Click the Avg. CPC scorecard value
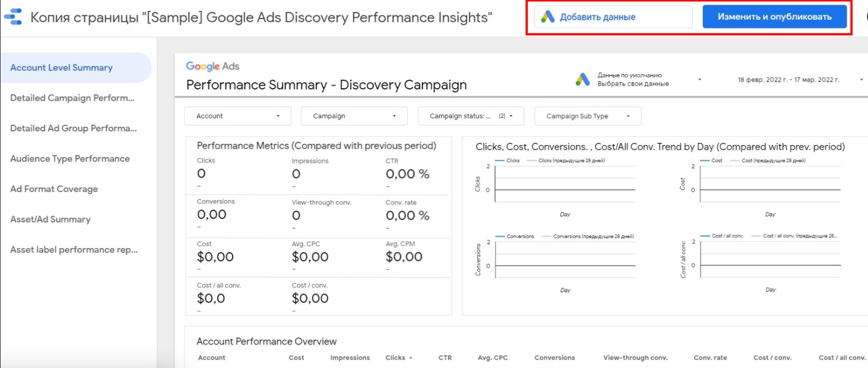Viewport: 868px width, 368px height. tap(310, 257)
